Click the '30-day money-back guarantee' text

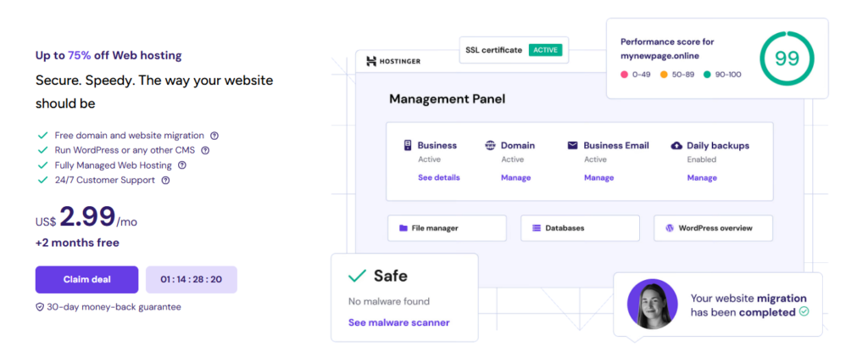(x=114, y=307)
